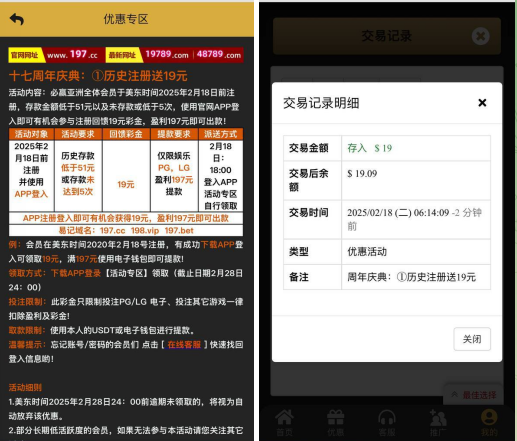Click the 关闭 button
Viewport: 517px width, 441px height.
tap(472, 339)
